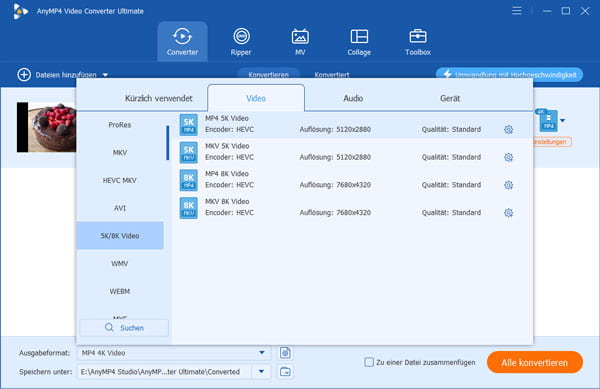600x389 pixels.
Task: Click the search magnifier icon
Action: 109,328
